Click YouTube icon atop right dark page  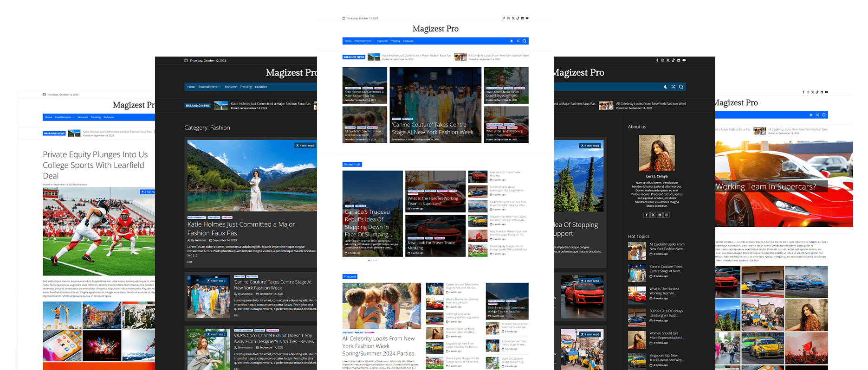pyautogui.click(x=684, y=60)
